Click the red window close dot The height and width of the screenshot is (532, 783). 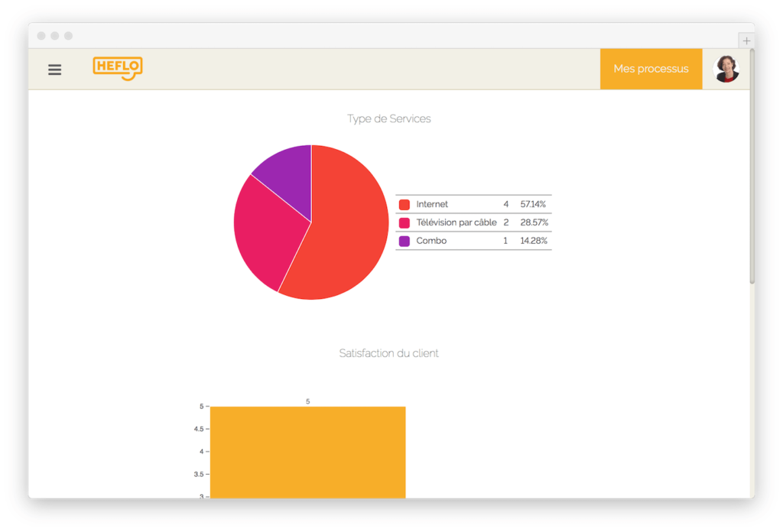(x=41, y=36)
